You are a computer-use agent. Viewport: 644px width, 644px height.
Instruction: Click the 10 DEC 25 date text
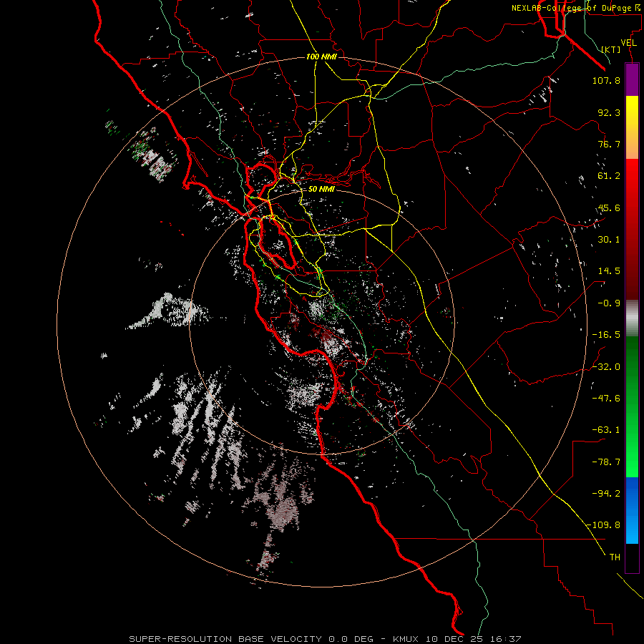pos(456,639)
